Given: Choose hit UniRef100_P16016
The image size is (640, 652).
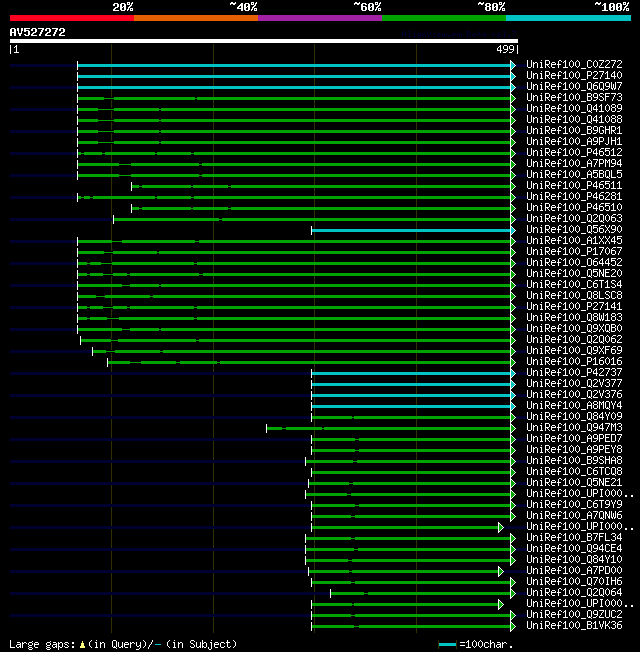Looking at the screenshot, I should coord(574,362).
